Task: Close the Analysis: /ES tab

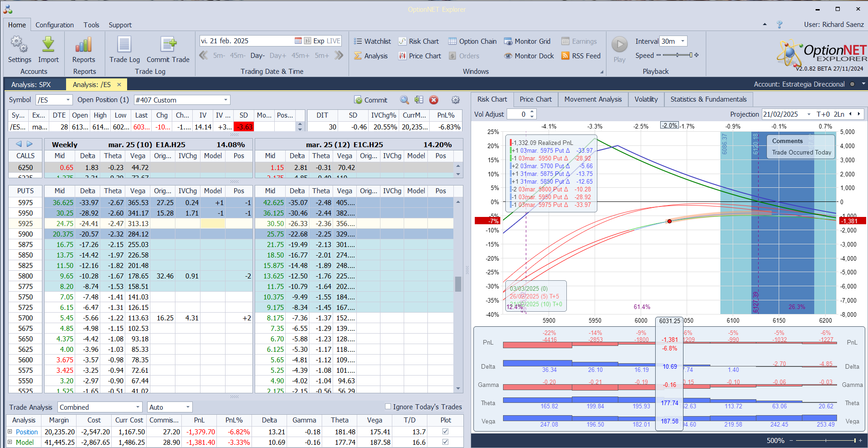Action: tap(119, 84)
